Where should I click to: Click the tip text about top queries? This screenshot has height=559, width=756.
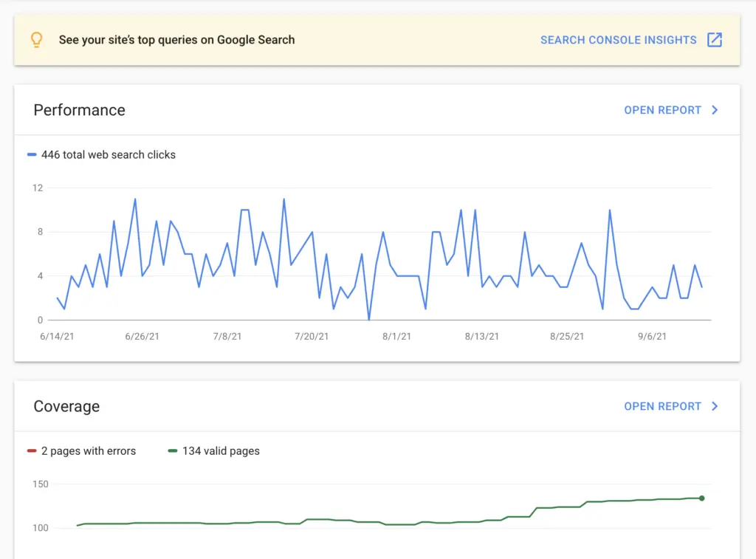coord(176,40)
